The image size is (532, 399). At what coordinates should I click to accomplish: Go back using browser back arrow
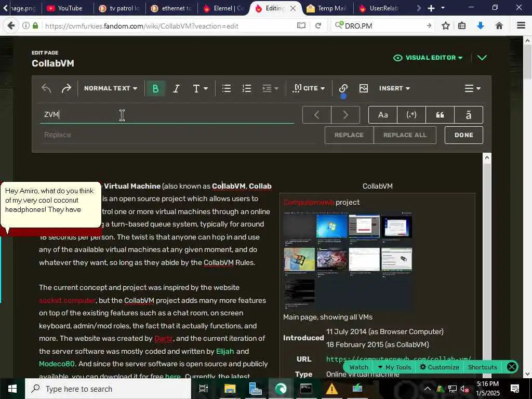11,26
